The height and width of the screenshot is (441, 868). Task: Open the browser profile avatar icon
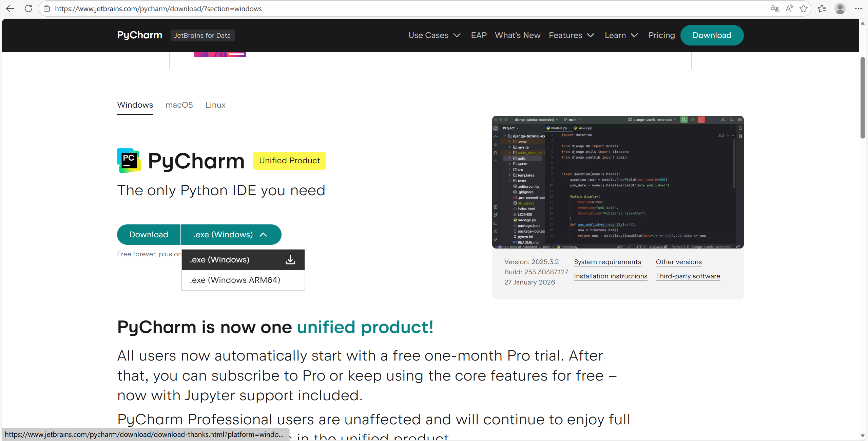(x=840, y=8)
